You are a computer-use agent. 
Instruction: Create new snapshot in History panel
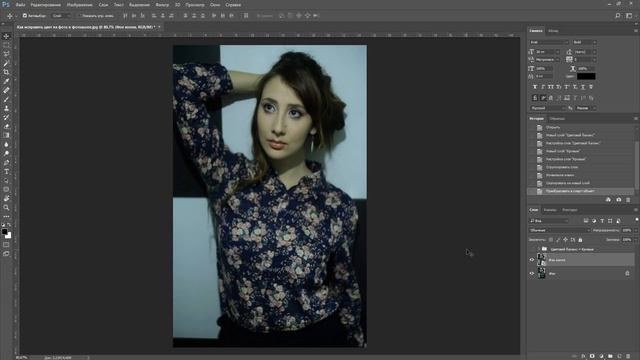pyautogui.click(x=619, y=200)
